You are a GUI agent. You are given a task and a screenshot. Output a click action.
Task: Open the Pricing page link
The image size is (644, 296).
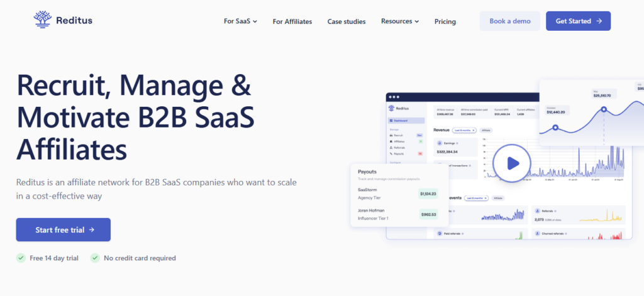(445, 21)
